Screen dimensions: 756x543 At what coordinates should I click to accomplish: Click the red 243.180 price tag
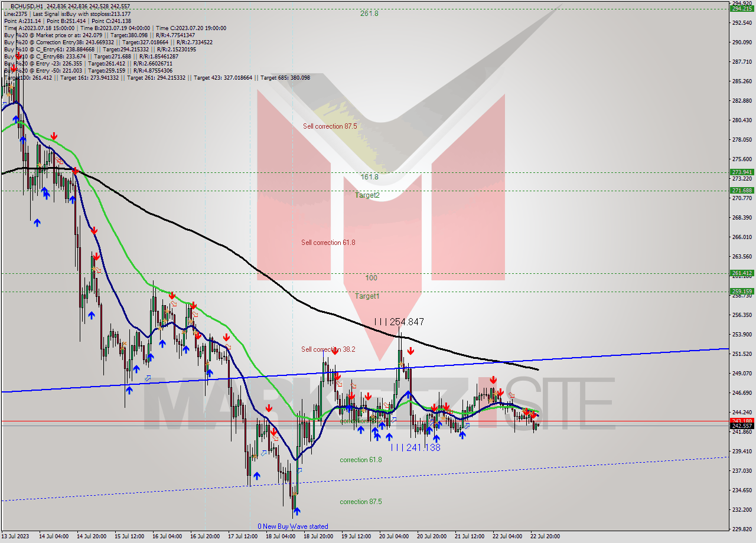742,420
